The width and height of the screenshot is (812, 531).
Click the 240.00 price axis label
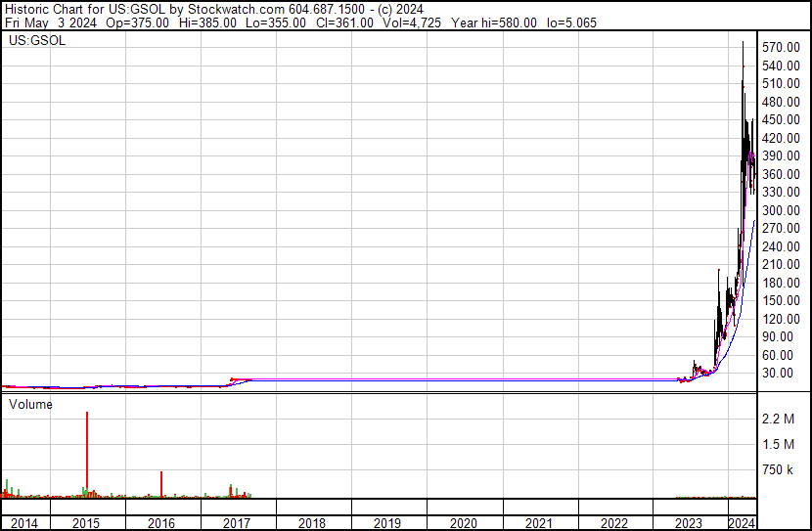[781, 246]
